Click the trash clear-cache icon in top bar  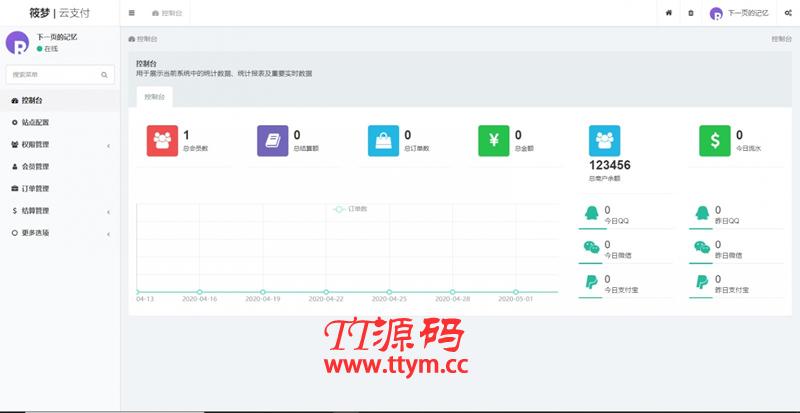coord(691,13)
